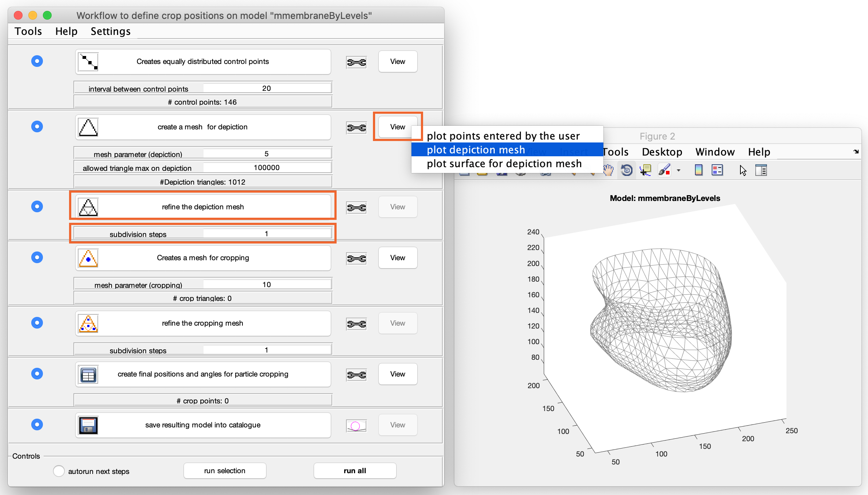
Task: Toggle radio button for final positions step
Action: [x=37, y=374]
